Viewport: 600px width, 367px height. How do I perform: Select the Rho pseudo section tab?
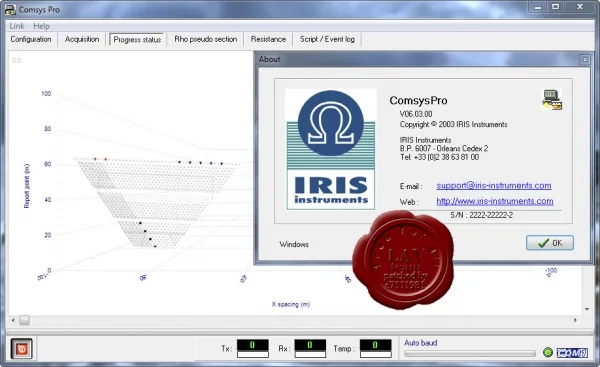(205, 39)
